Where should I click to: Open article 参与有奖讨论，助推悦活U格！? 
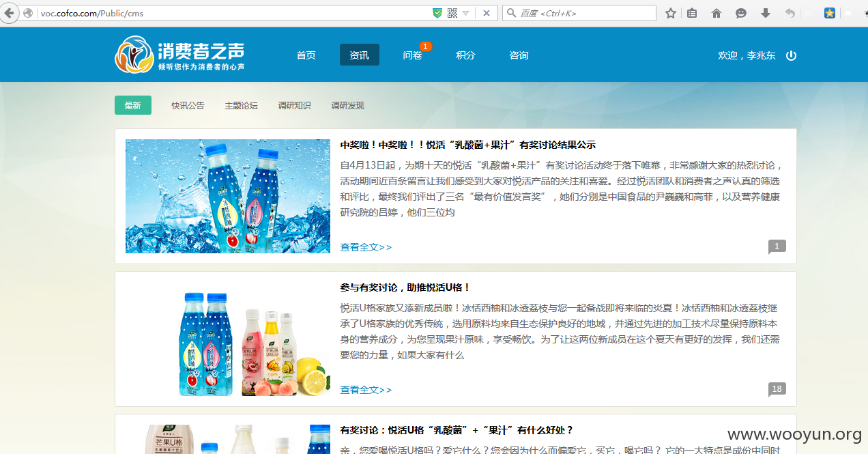[x=405, y=287]
